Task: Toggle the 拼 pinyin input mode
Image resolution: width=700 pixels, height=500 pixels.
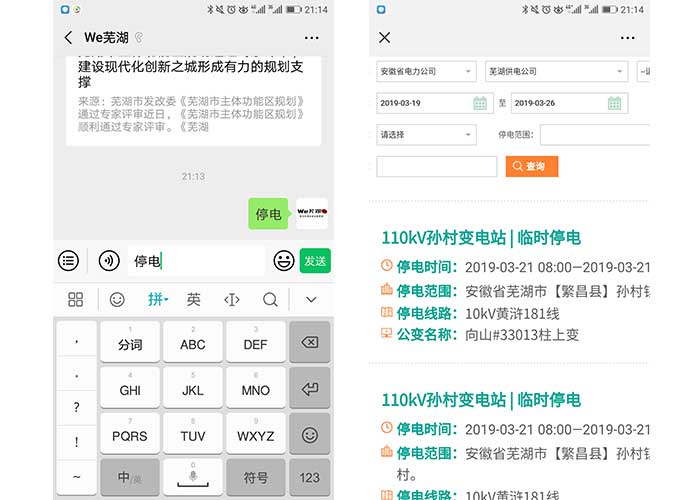Action: 158,299
